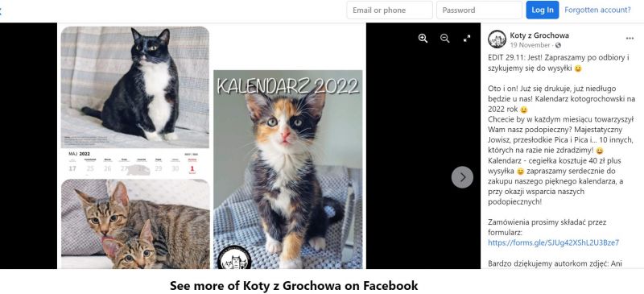
Task: Click the Password field
Action: point(479,10)
